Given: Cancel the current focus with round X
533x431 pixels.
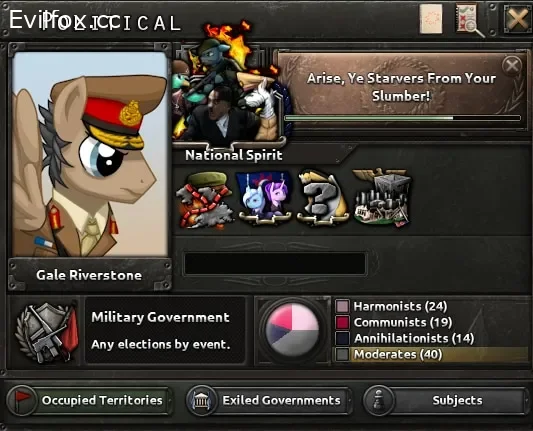Looking at the screenshot, I should point(512,65).
